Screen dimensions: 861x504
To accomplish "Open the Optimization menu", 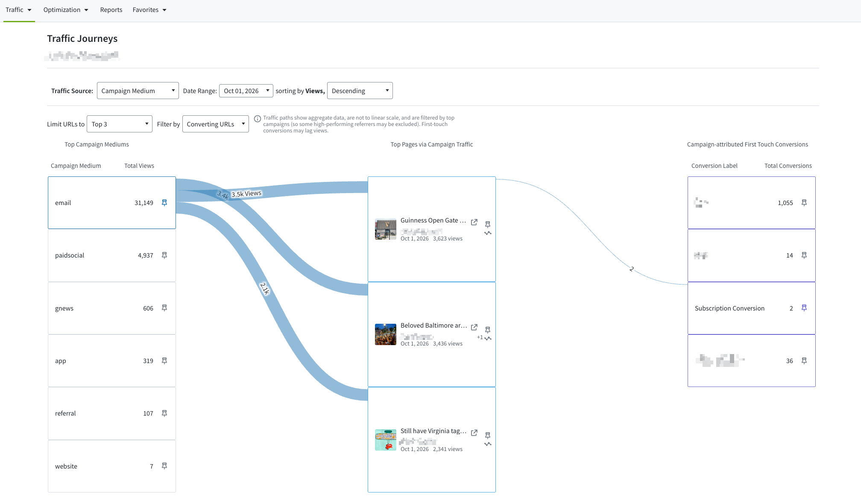I will pyautogui.click(x=66, y=10).
